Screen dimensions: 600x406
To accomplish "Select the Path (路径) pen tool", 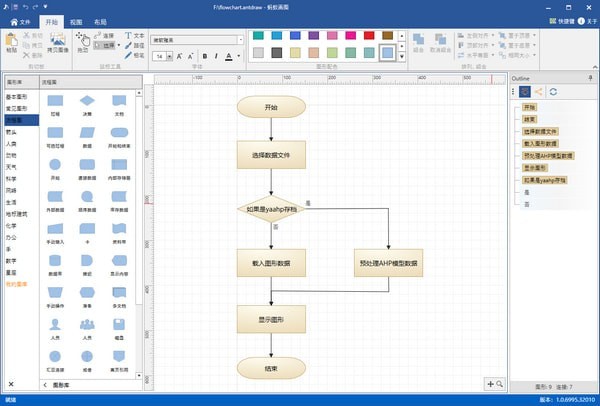I will click(135, 46).
